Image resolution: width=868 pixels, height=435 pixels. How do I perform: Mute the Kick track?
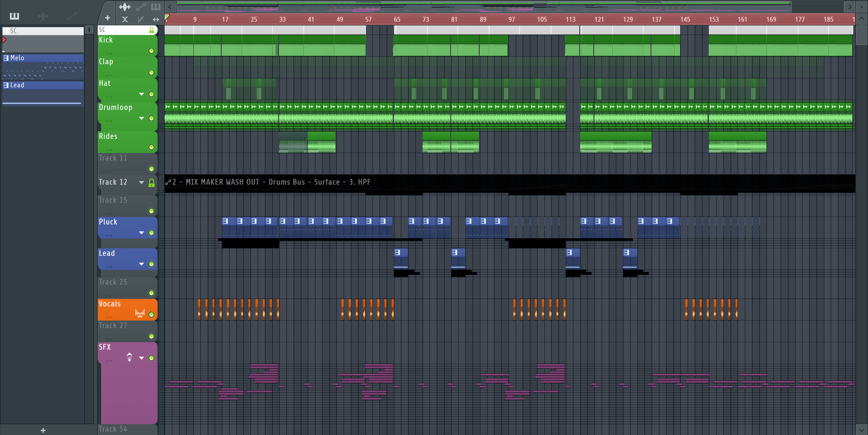point(151,51)
